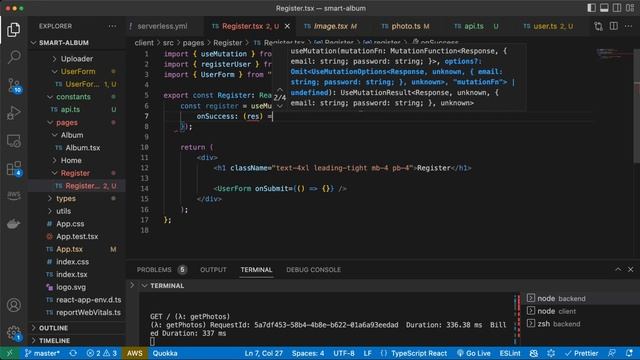Viewport: 640px width, 360px height.
Task: Close the Register.tsx editor tab
Action: [x=287, y=26]
